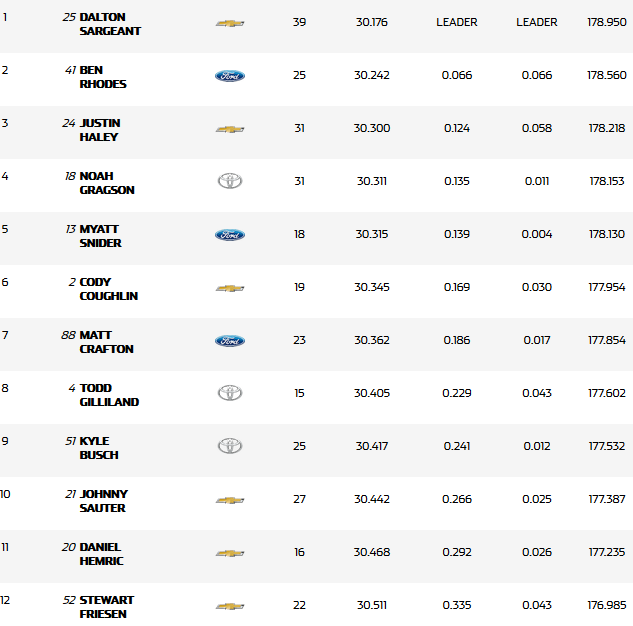Select Ben Rhodes driver name
Viewport: 633px width, 626px height.
click(103, 77)
